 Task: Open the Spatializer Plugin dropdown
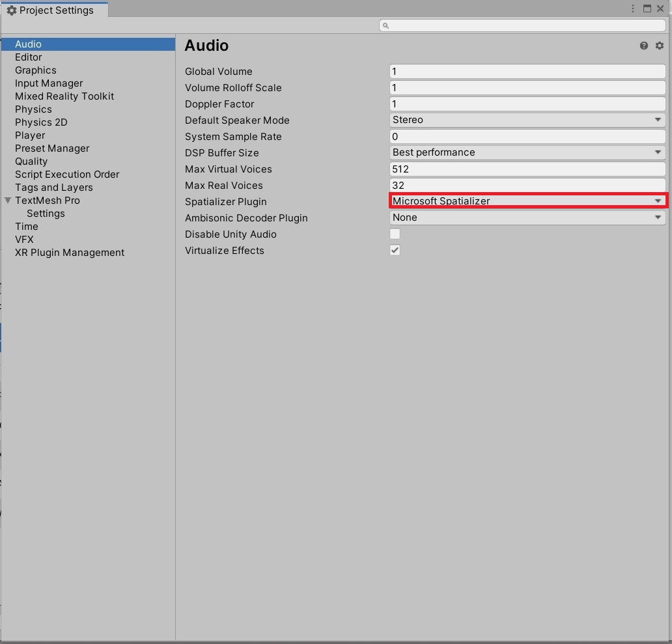[x=527, y=201]
